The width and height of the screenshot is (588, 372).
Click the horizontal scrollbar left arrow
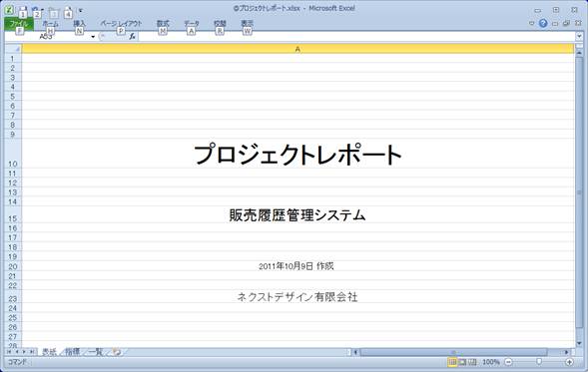(355, 352)
